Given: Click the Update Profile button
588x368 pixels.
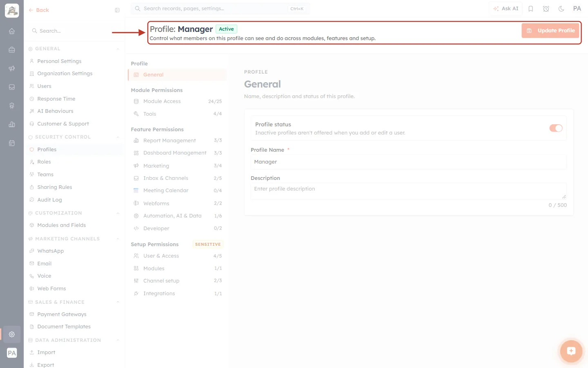Looking at the screenshot, I should tap(550, 31).
